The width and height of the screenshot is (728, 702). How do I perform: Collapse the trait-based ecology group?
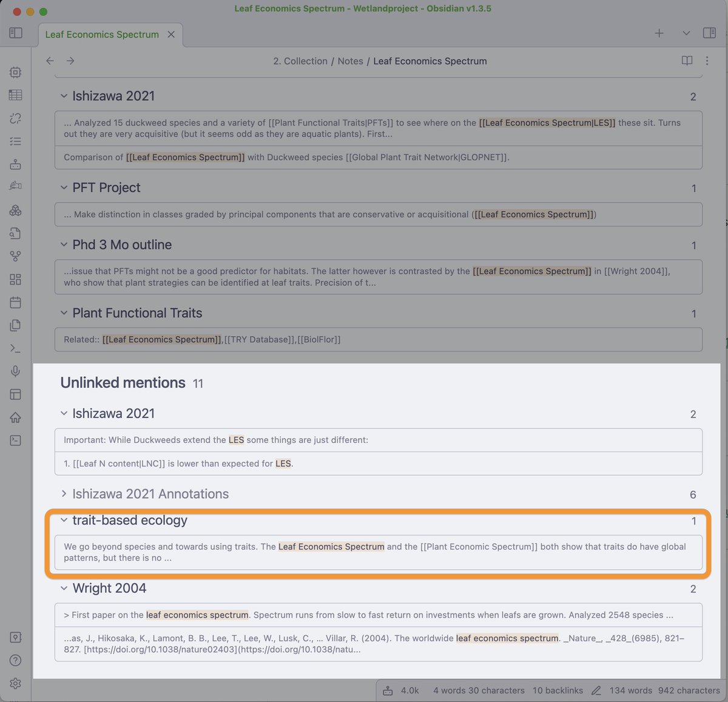pos(64,520)
